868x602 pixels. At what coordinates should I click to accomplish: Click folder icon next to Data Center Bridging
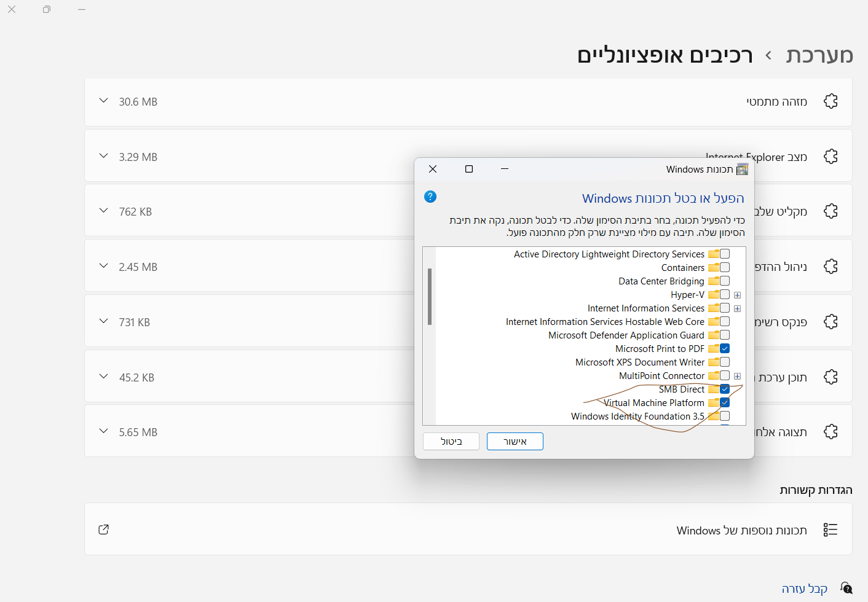pyautogui.click(x=714, y=281)
